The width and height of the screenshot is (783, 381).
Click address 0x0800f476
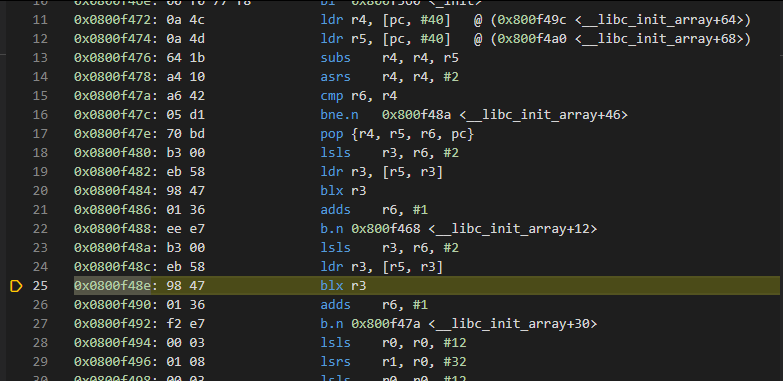(112, 58)
